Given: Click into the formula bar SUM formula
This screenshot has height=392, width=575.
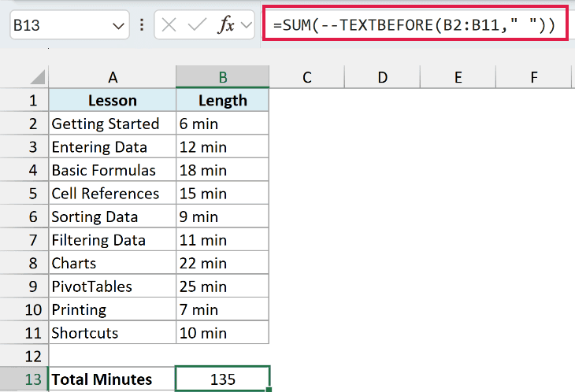Looking at the screenshot, I should [415, 24].
